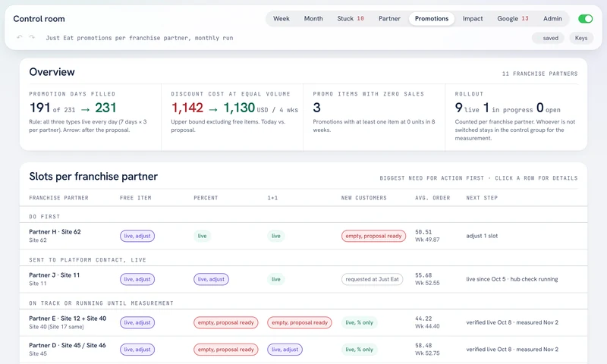Click the NEXT STEP column header
The width and height of the screenshot is (607, 364).
(482, 198)
